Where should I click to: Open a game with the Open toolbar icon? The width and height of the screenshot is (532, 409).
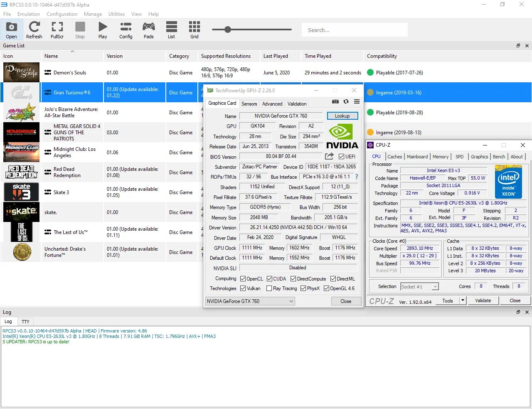pos(12,30)
